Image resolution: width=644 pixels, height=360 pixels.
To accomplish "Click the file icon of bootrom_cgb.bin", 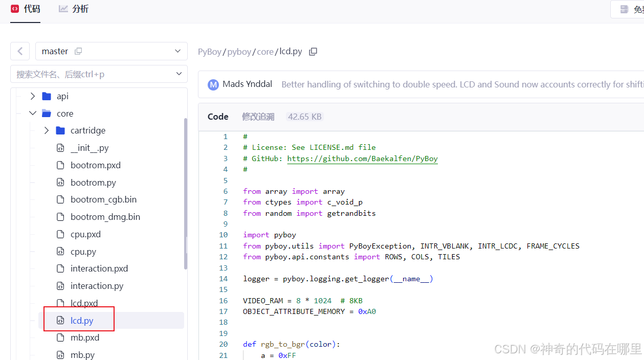I will [x=60, y=199].
